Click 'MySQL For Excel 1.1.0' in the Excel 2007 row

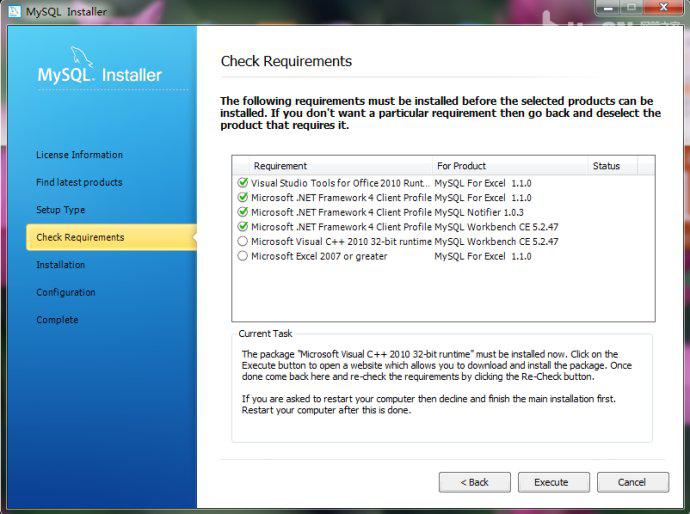[x=483, y=256]
